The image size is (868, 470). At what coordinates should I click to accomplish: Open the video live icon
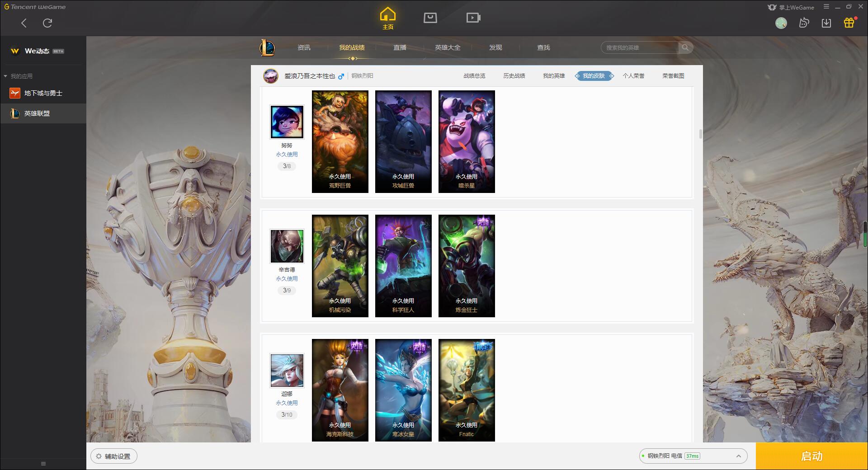pyautogui.click(x=473, y=18)
